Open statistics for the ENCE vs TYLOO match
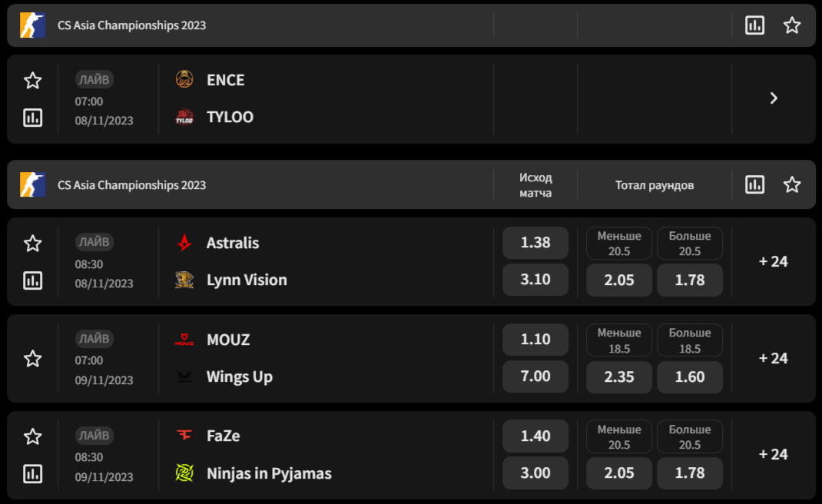This screenshot has width=822, height=504. (x=32, y=118)
